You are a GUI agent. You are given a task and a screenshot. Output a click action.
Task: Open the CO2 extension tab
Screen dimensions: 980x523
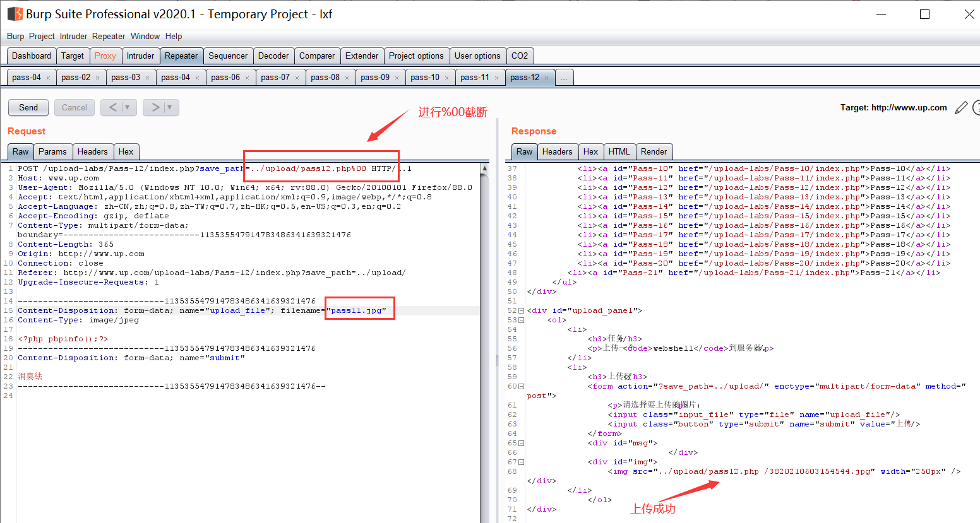(520, 56)
